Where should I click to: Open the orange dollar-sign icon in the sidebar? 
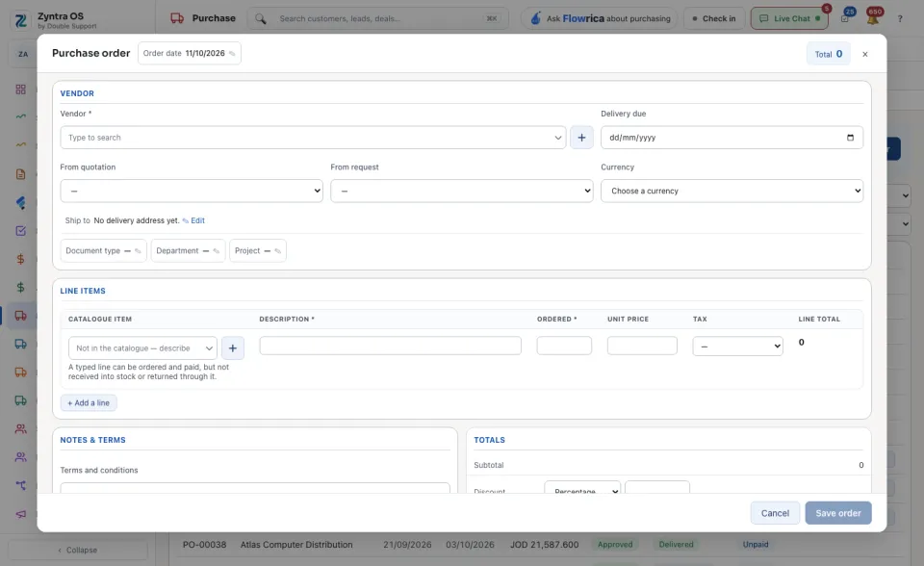(20, 259)
